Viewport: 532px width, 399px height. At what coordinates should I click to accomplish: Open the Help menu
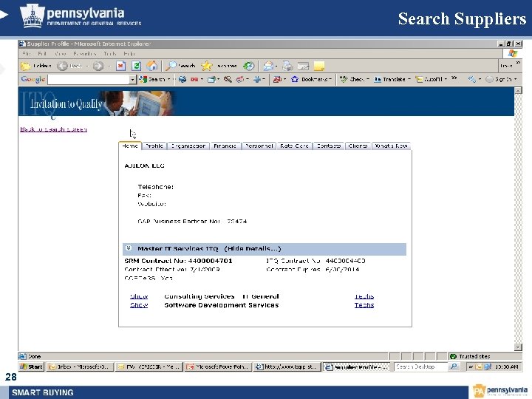[129, 54]
